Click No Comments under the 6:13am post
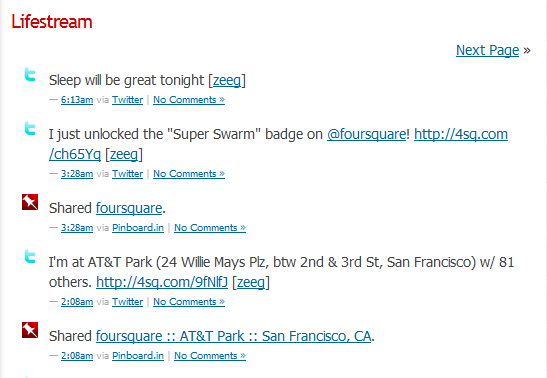The image size is (547, 378). [189, 100]
